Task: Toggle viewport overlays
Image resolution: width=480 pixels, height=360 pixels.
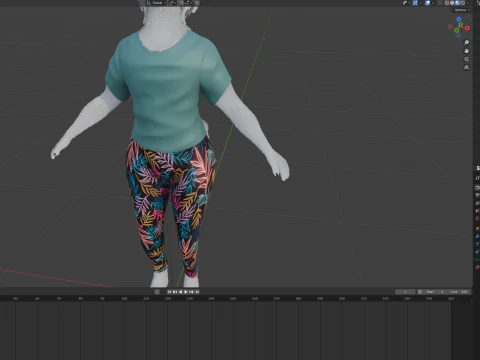Action: (x=427, y=3)
